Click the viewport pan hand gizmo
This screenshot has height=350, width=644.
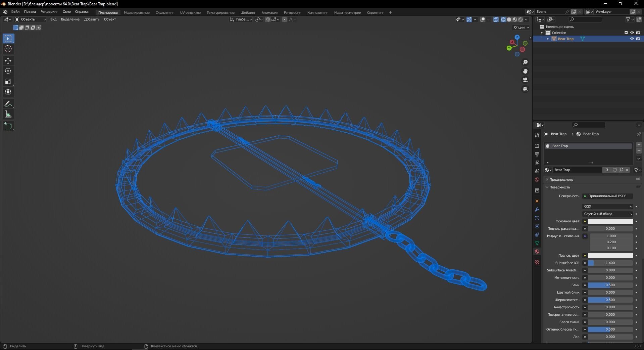tap(525, 71)
